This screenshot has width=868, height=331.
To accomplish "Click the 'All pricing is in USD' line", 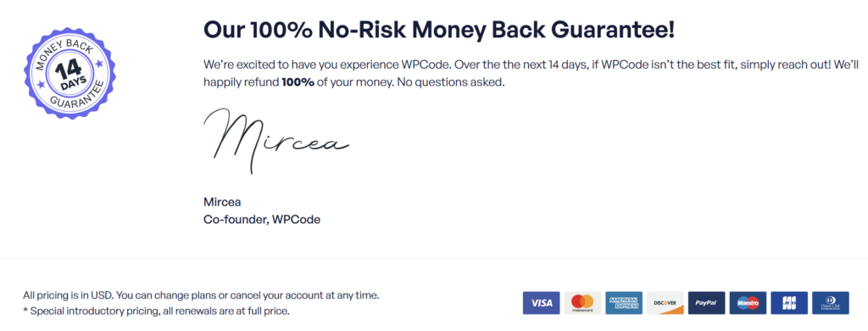I will click(201, 295).
